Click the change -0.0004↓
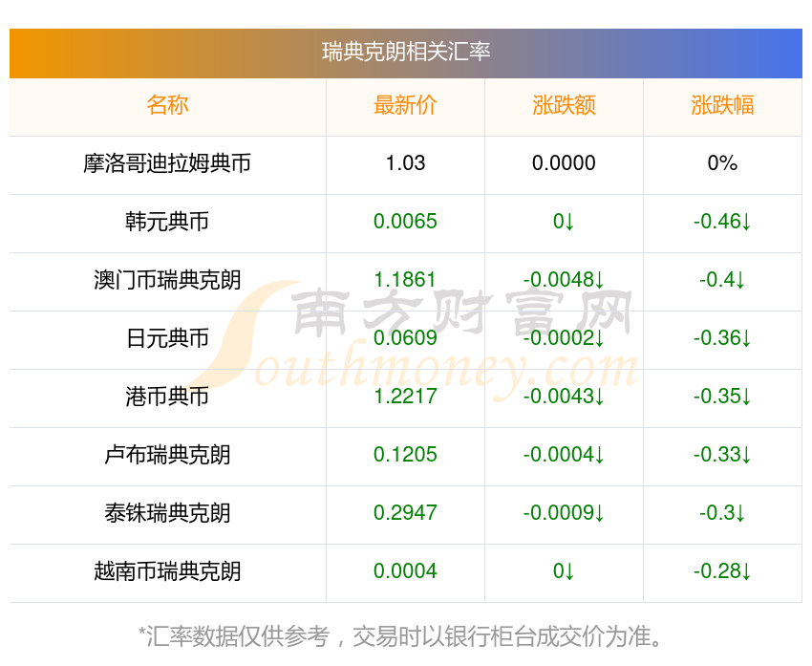This screenshot has height=666, width=812. point(564,455)
